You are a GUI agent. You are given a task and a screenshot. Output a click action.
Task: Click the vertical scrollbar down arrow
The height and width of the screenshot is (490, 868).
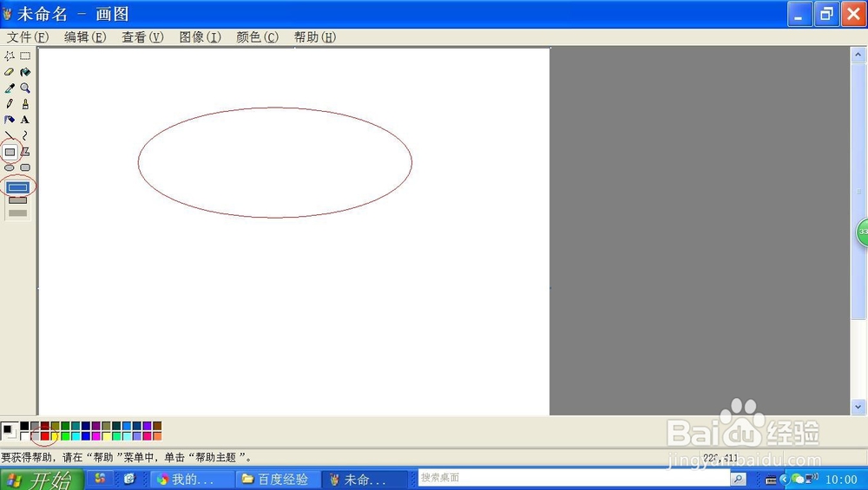[858, 407]
